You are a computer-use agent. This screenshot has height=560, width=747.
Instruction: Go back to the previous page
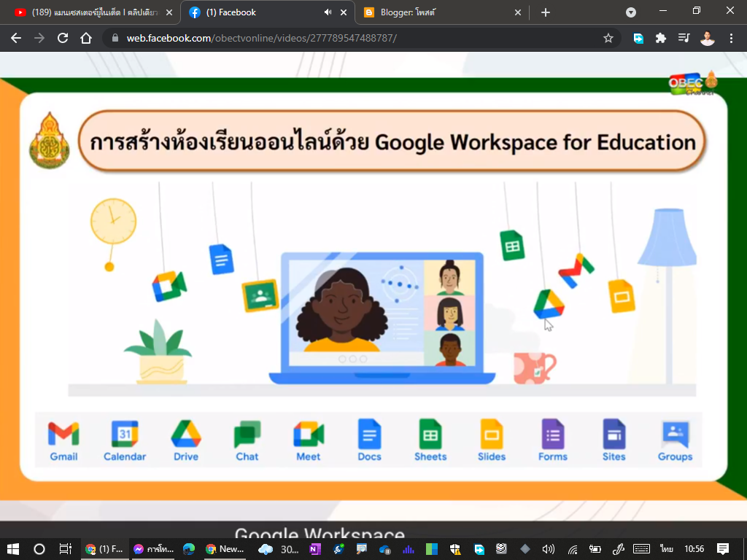[x=16, y=38]
